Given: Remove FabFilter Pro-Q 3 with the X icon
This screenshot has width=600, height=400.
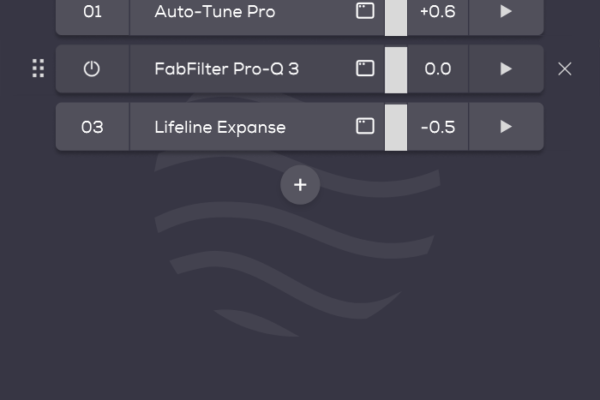Looking at the screenshot, I should point(565,69).
